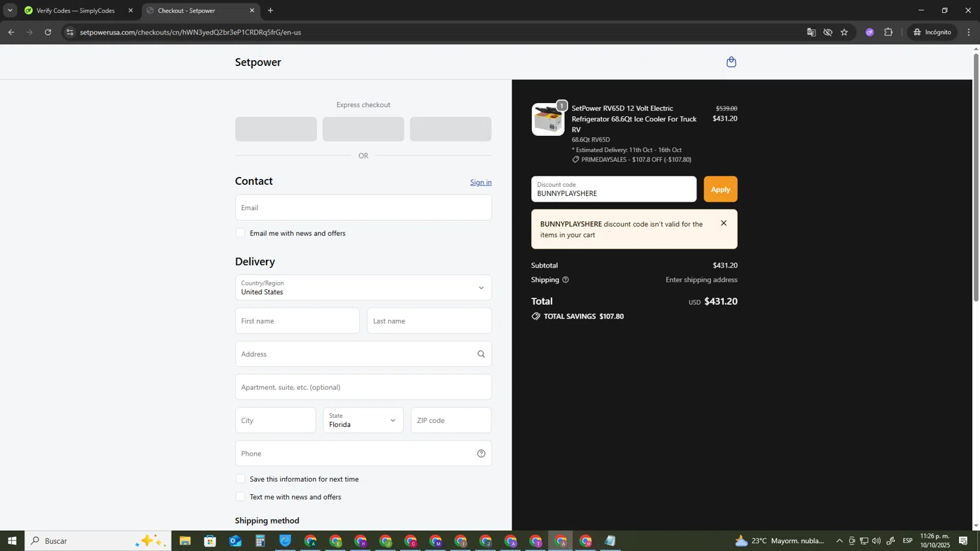Click the third-party cookies blocked eye icon

[828, 32]
